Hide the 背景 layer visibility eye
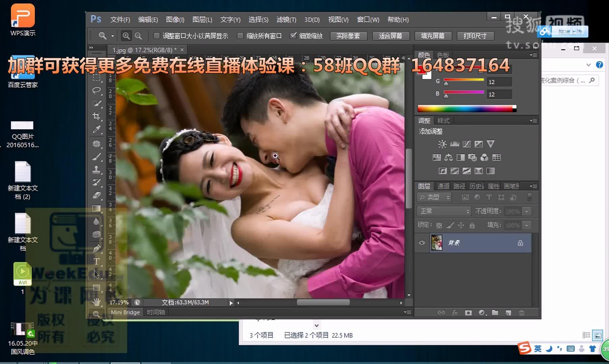This screenshot has width=609, height=364. click(x=422, y=243)
